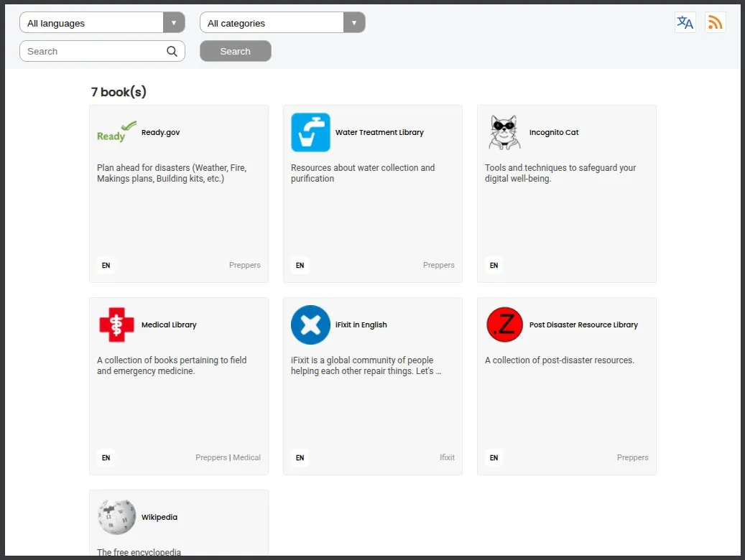Click the Ifixit tag on iFixit card
Screen dimensions: 745x560
pyautogui.click(x=447, y=457)
